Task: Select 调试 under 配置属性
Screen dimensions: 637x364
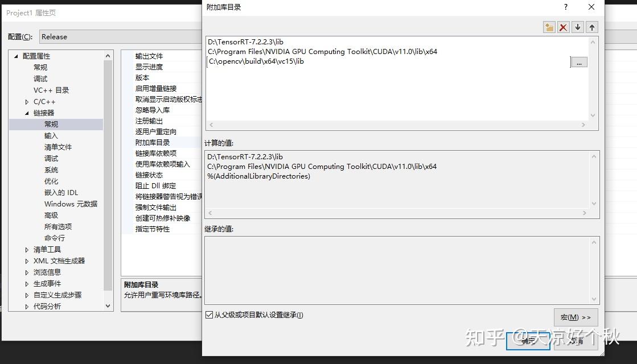Action: click(40, 78)
